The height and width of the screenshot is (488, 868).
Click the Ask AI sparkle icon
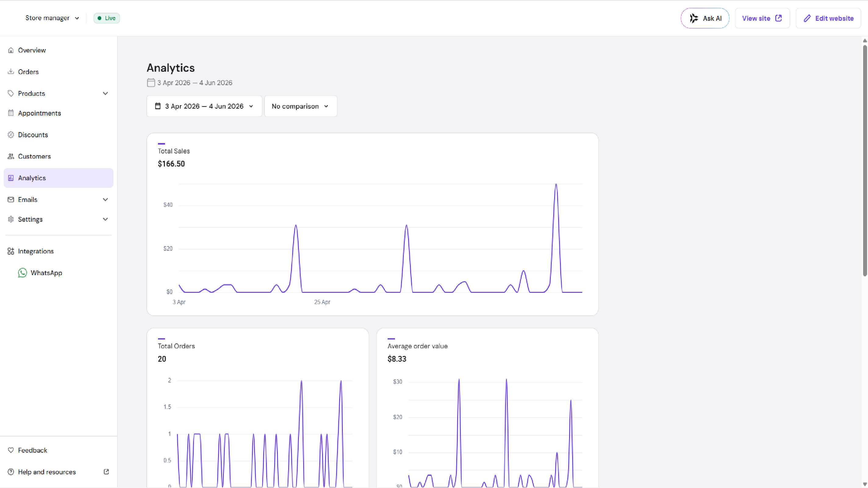coord(694,18)
